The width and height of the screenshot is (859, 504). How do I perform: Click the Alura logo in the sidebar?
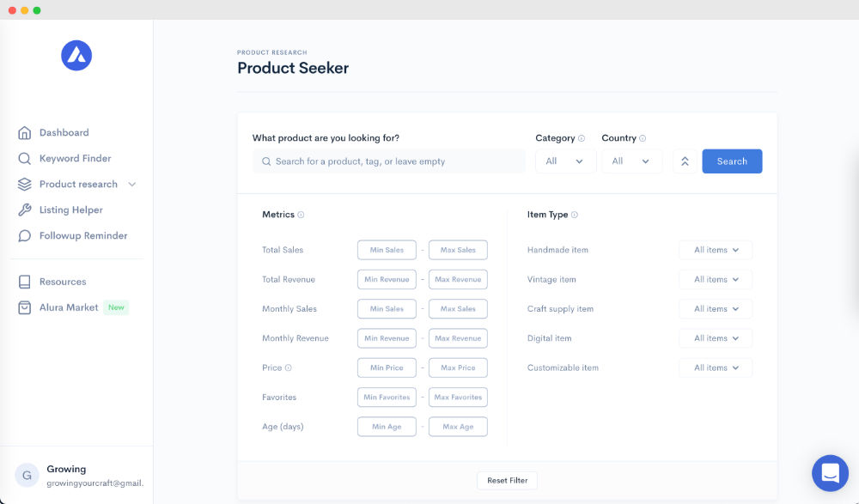click(x=76, y=54)
